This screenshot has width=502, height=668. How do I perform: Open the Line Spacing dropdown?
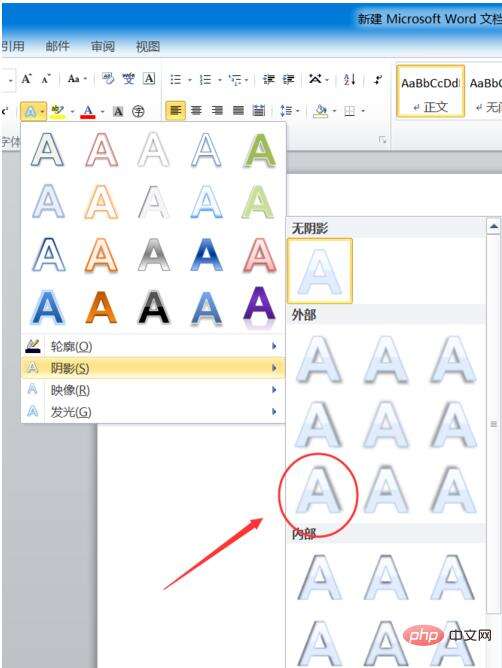tap(290, 111)
